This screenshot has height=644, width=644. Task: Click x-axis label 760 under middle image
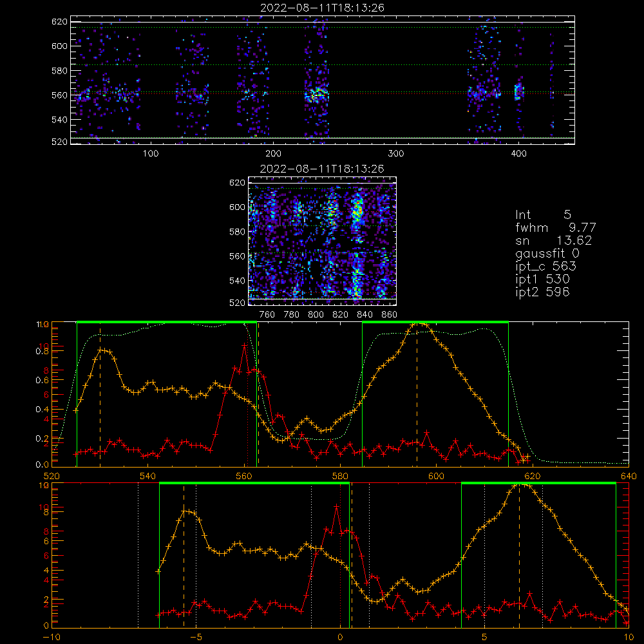(x=267, y=315)
